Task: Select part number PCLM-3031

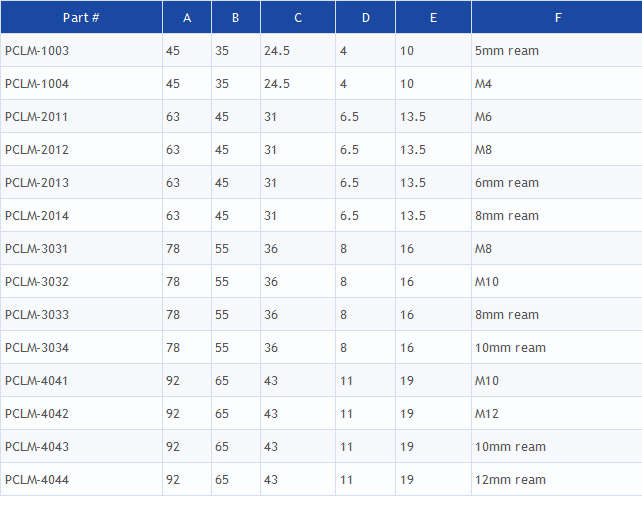Action: [x=36, y=249]
